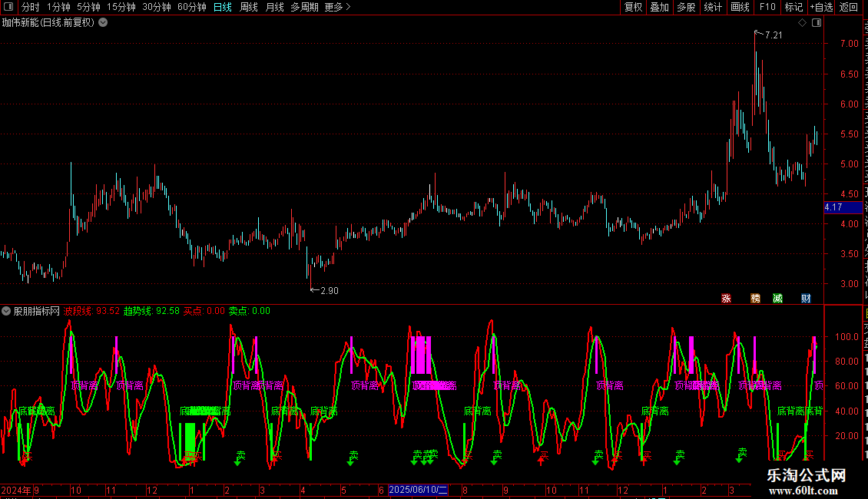Open the F10 company info
Screen dimensions: 868x499
coord(767,7)
